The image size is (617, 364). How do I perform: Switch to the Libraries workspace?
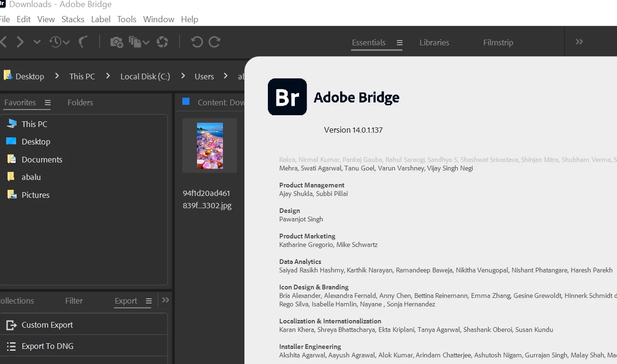[434, 42]
